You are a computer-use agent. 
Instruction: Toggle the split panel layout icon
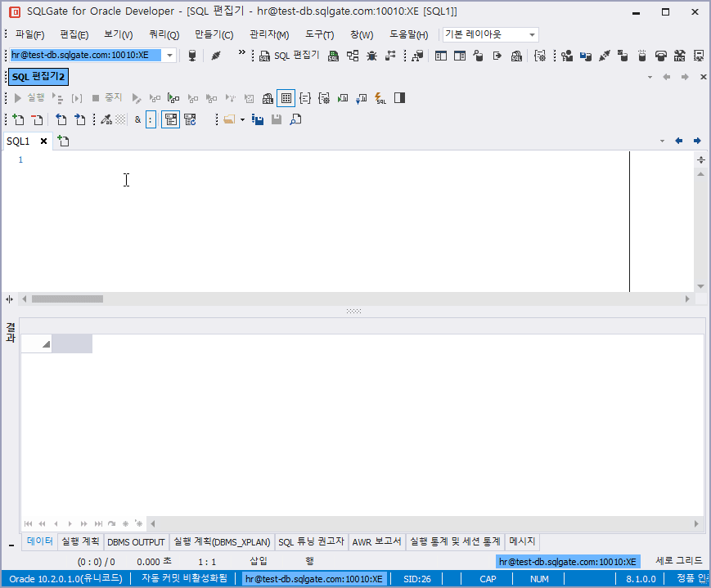coord(399,98)
